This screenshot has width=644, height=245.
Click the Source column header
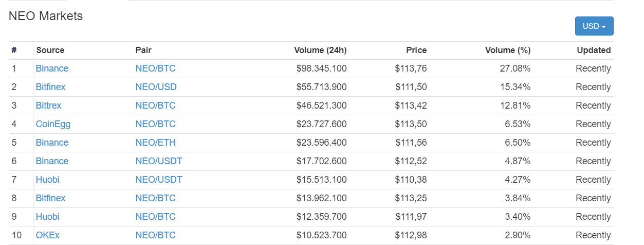point(50,50)
